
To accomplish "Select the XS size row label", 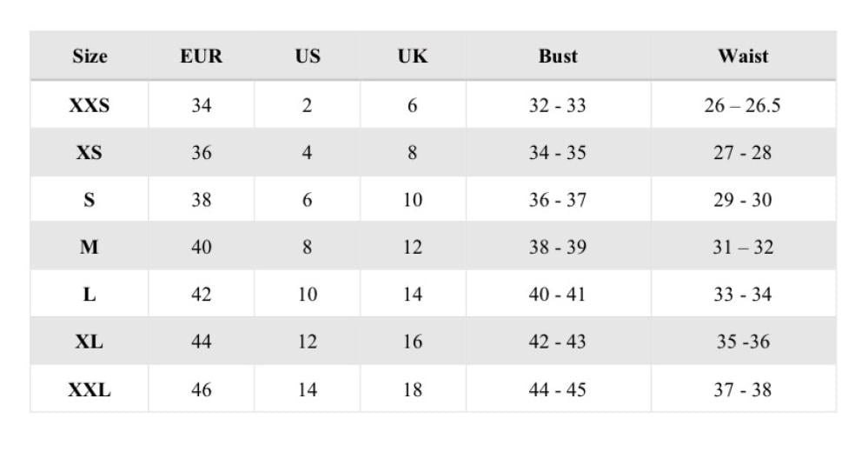I will pyautogui.click(x=89, y=153).
